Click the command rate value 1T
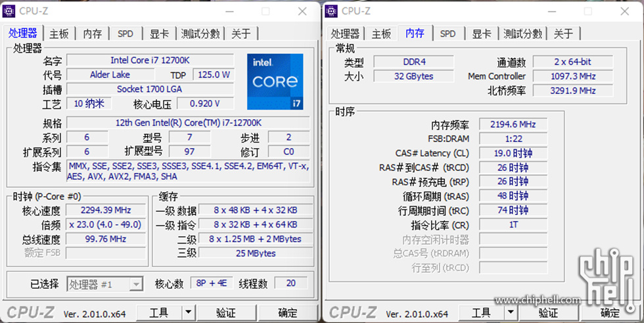This screenshot has width=644, height=323. click(513, 225)
